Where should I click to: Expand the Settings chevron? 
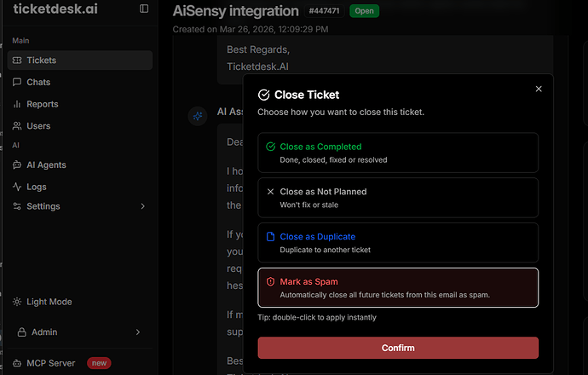click(142, 206)
